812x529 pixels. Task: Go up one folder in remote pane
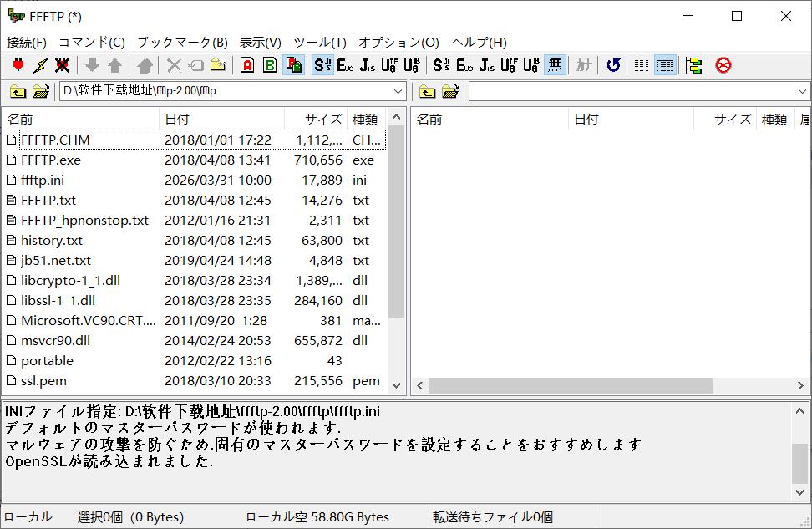pyautogui.click(x=427, y=92)
